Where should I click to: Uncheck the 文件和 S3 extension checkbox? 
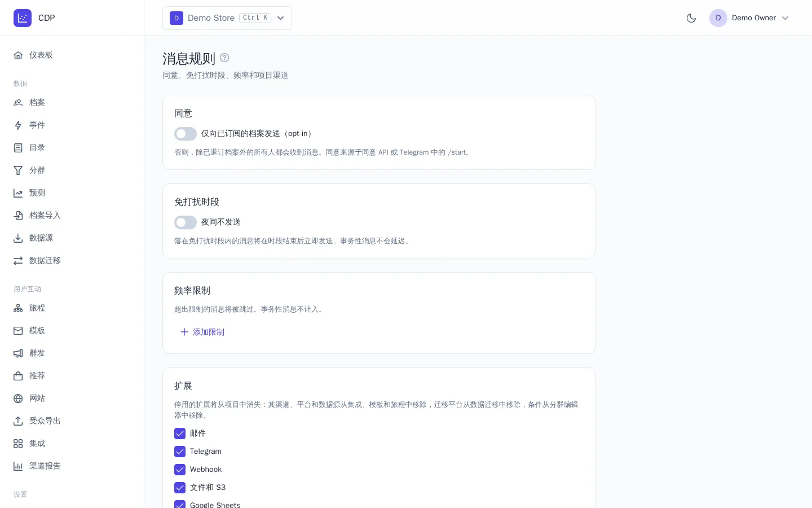(x=180, y=488)
